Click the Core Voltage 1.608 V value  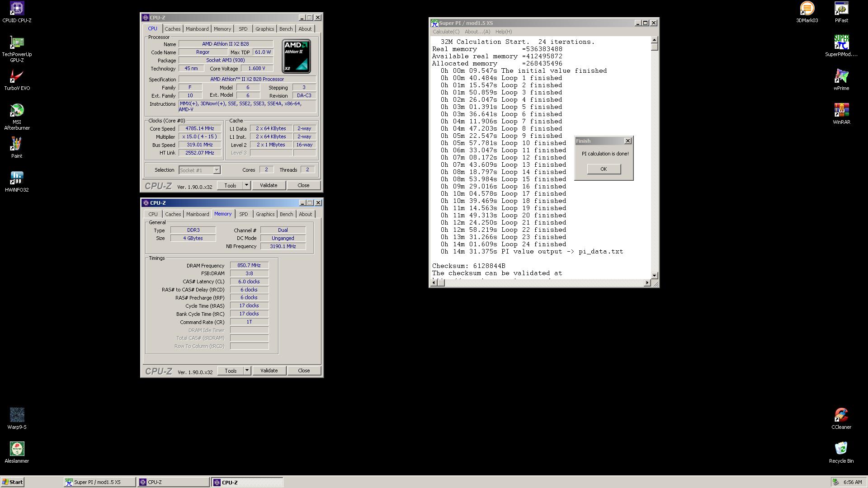point(257,68)
